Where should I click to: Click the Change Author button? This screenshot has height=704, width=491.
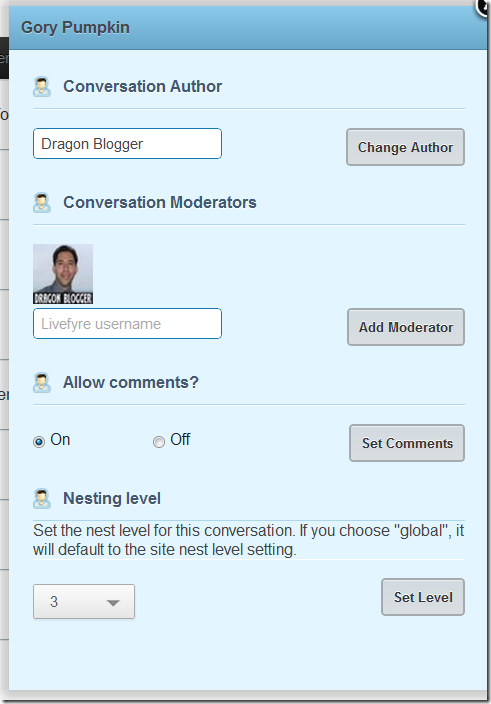pyautogui.click(x=405, y=147)
